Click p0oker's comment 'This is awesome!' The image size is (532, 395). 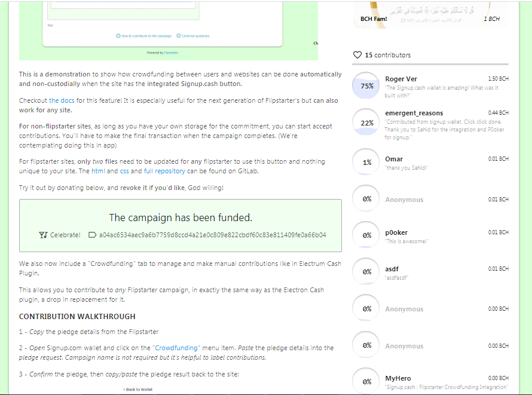click(x=406, y=241)
